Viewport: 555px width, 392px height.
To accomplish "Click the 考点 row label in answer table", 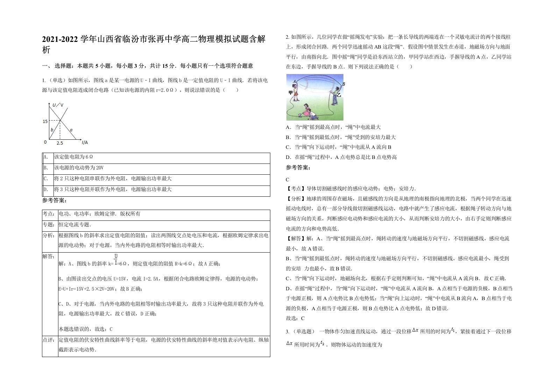I will point(50,215).
